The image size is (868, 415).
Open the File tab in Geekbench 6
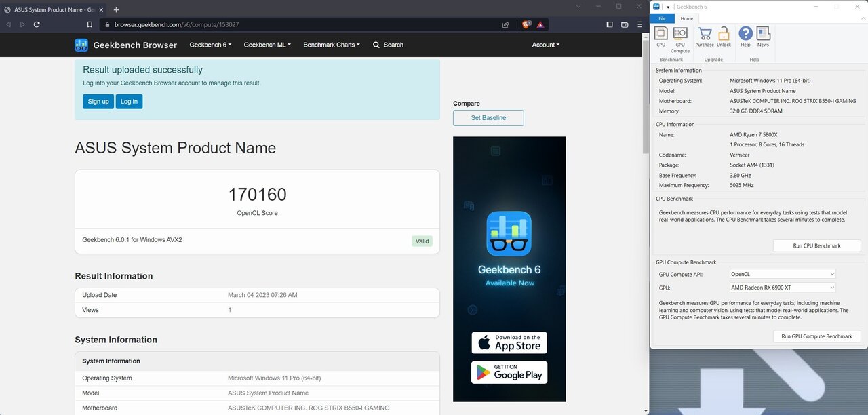pos(662,18)
